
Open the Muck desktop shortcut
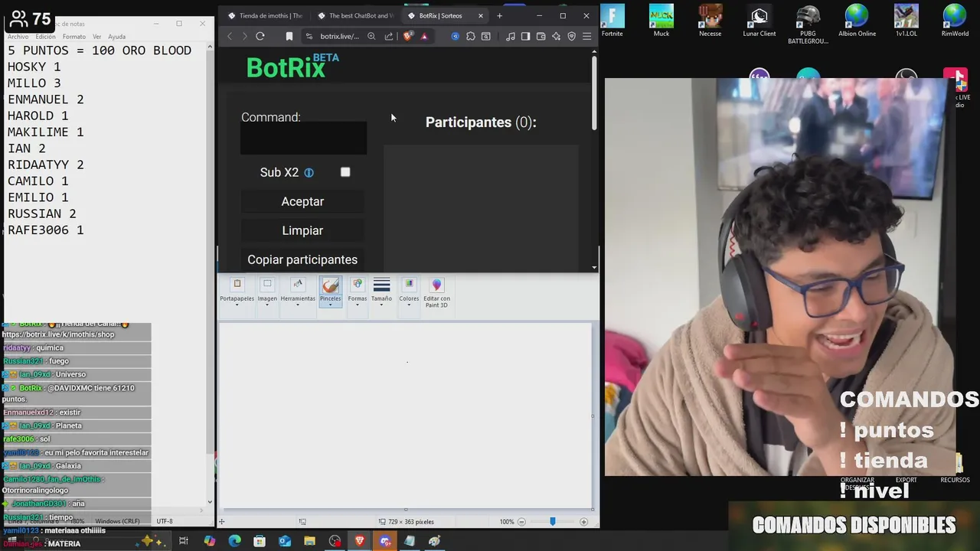coord(661,21)
